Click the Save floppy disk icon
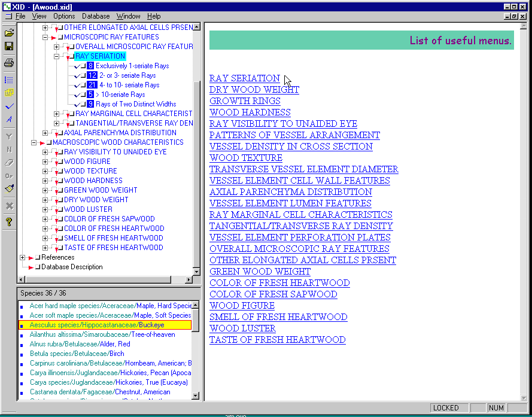This screenshot has height=417, width=532. point(9,46)
